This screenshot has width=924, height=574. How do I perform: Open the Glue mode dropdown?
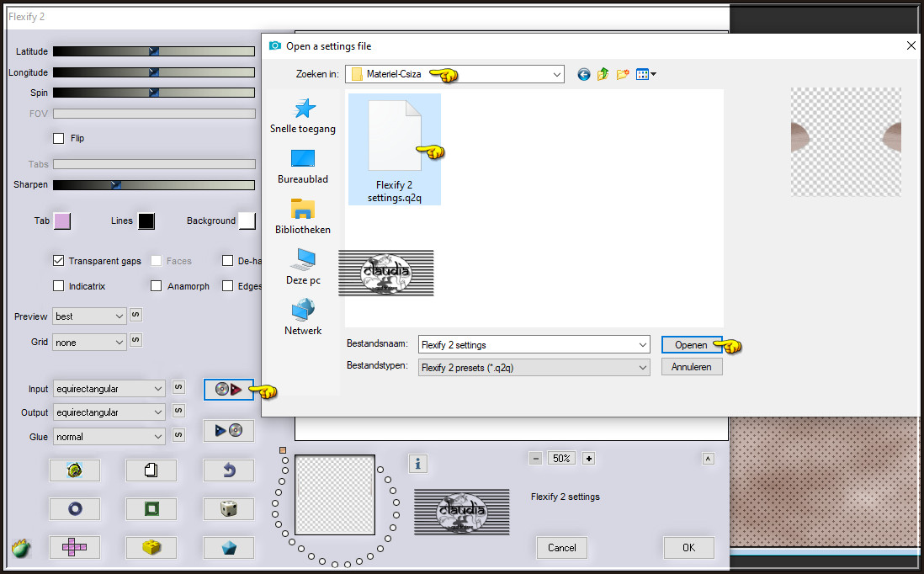coord(109,437)
